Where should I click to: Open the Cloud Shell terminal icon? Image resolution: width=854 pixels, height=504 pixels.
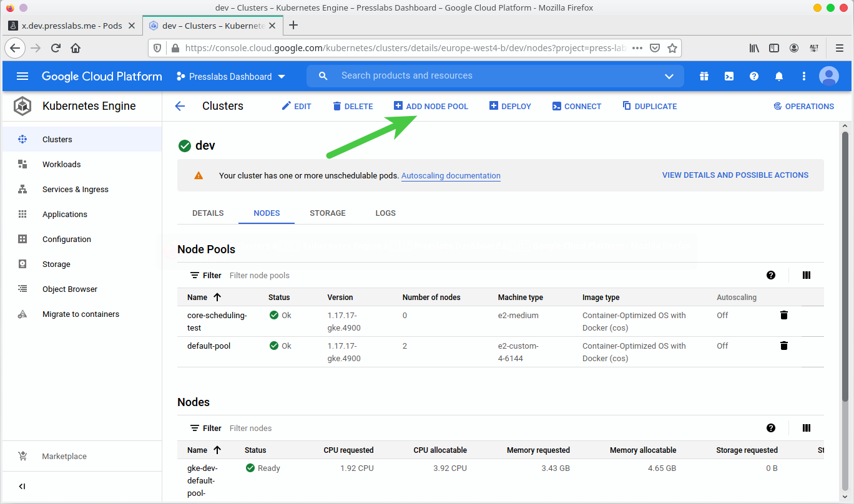pyautogui.click(x=729, y=76)
